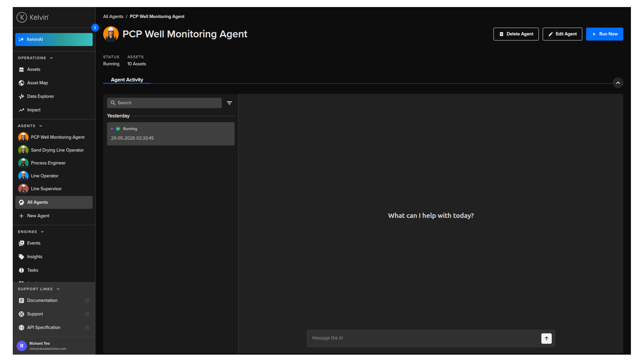Click the agent avatar beside the title

pos(111,34)
